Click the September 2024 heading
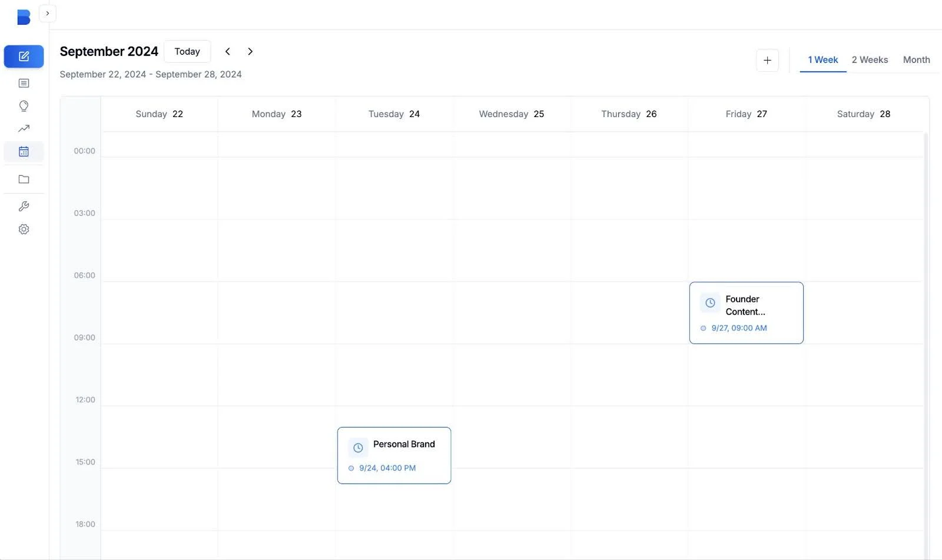 pos(109,51)
